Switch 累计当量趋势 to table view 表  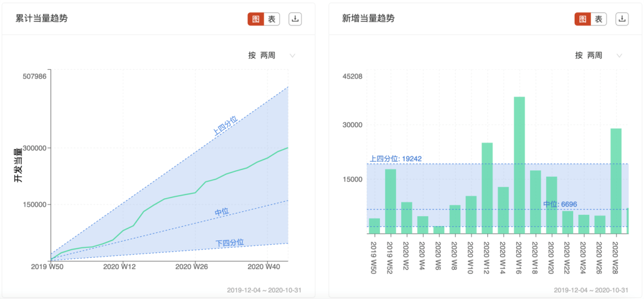click(x=271, y=19)
